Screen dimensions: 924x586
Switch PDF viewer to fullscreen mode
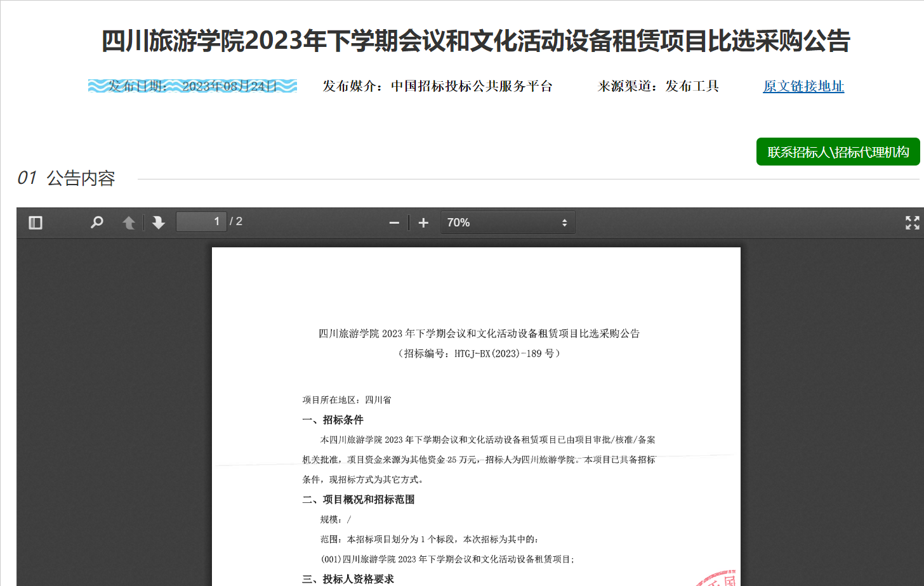[x=912, y=223]
